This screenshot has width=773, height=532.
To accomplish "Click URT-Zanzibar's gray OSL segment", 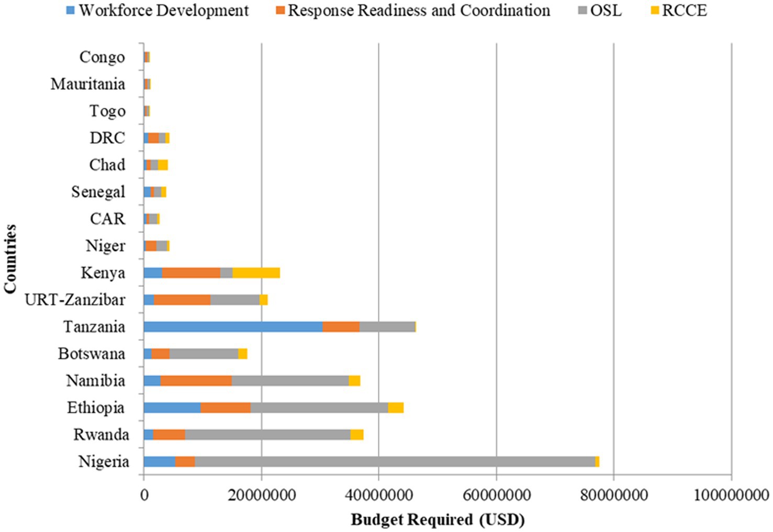I will tap(235, 300).
